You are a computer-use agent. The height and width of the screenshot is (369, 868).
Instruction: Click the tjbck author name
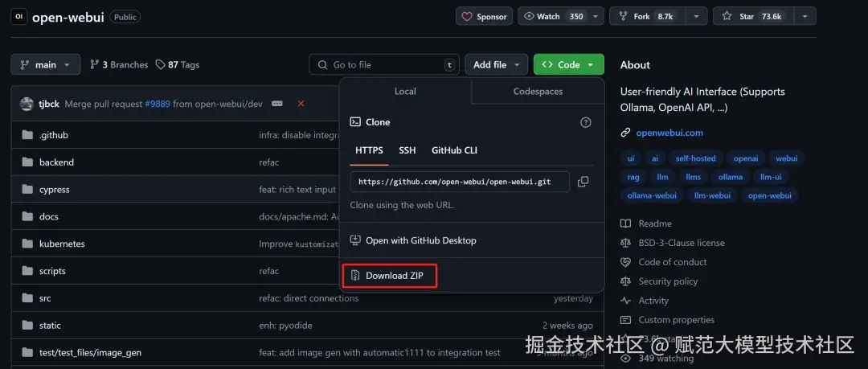pyautogui.click(x=49, y=104)
